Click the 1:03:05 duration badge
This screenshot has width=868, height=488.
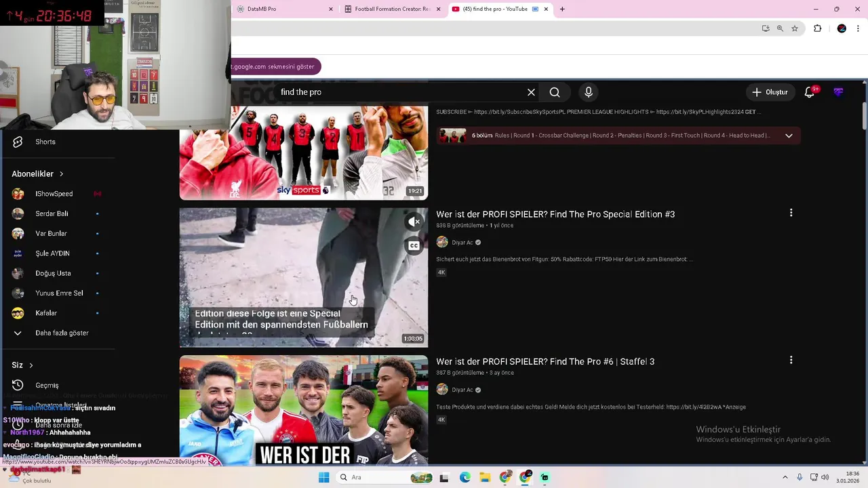pyautogui.click(x=412, y=338)
